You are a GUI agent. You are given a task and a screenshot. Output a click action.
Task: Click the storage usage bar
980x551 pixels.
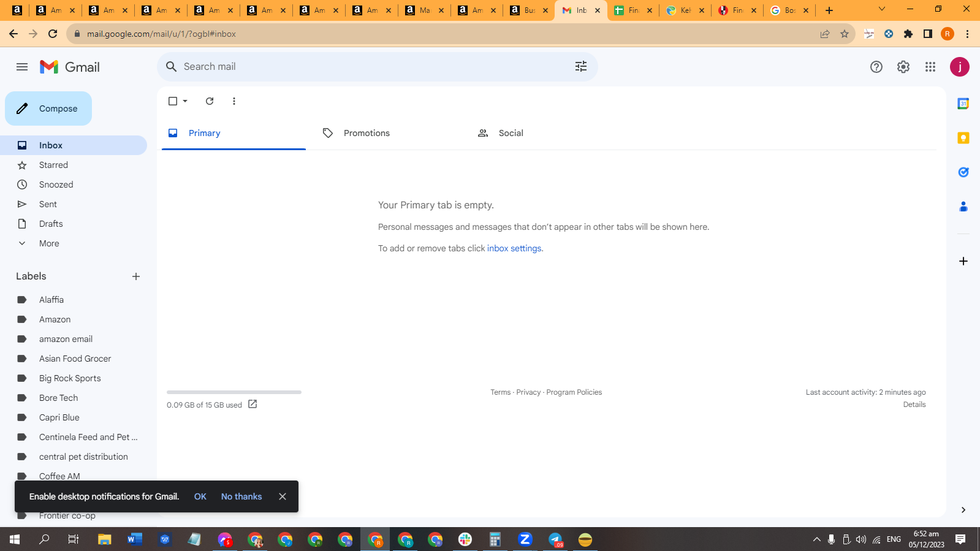point(234,392)
